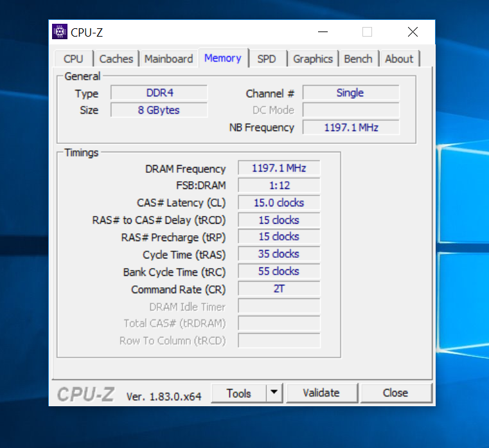The image size is (489, 448).
Task: Click the tRP 15 clocks value
Action: coord(279,237)
